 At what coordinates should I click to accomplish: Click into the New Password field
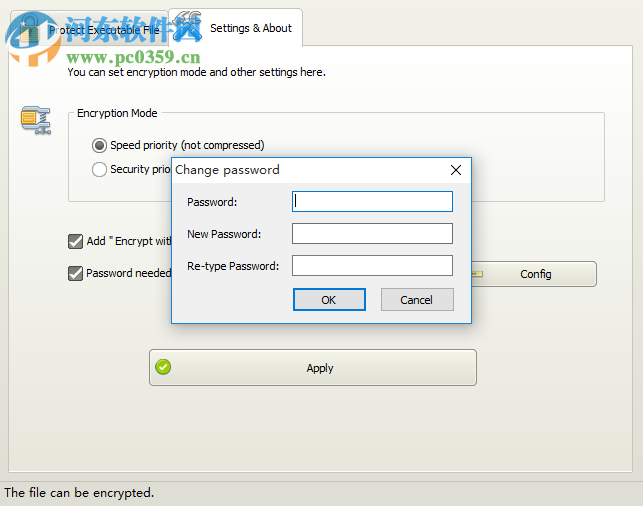click(372, 234)
